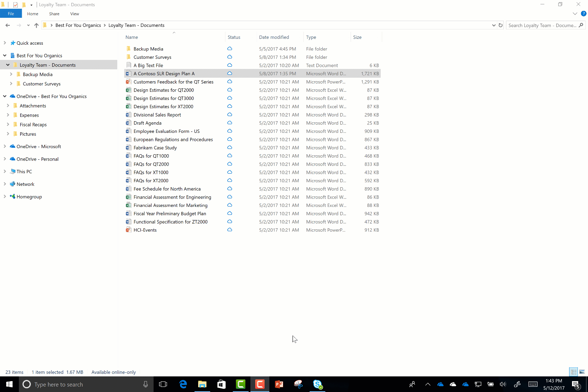The image size is (588, 392).
Task: Show hidden system tray icons chevron
Action: point(428,384)
